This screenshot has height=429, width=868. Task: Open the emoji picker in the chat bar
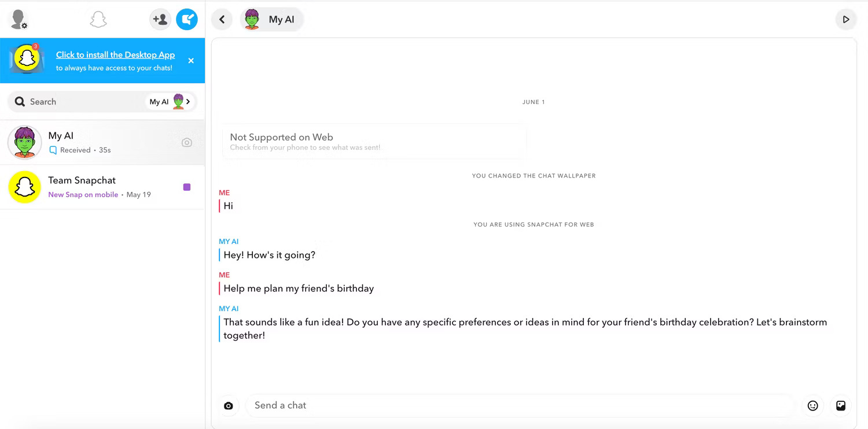pyautogui.click(x=812, y=405)
